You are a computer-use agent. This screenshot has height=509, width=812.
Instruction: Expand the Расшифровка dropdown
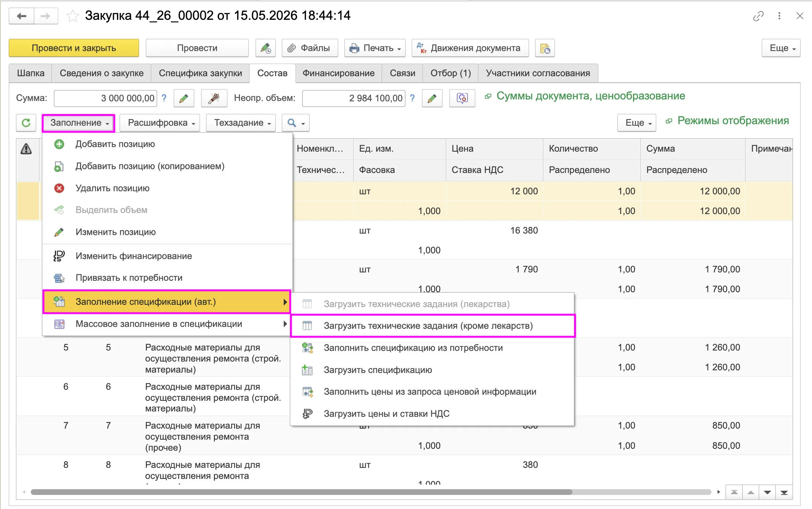(160, 123)
